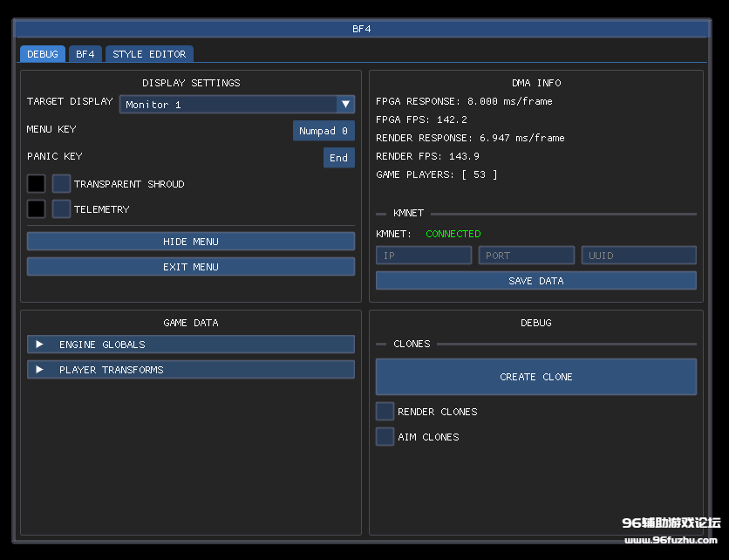Switch to the BF4 tab
Viewport: 729px width, 560px height.
click(85, 54)
